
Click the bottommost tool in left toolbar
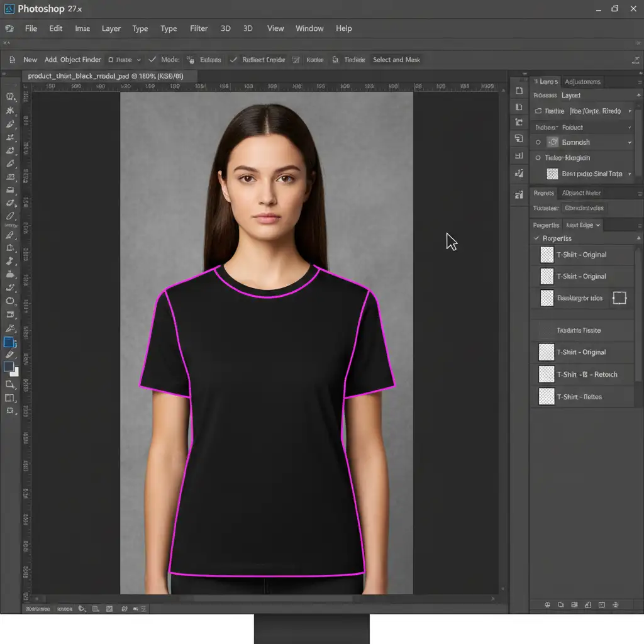tap(10, 411)
